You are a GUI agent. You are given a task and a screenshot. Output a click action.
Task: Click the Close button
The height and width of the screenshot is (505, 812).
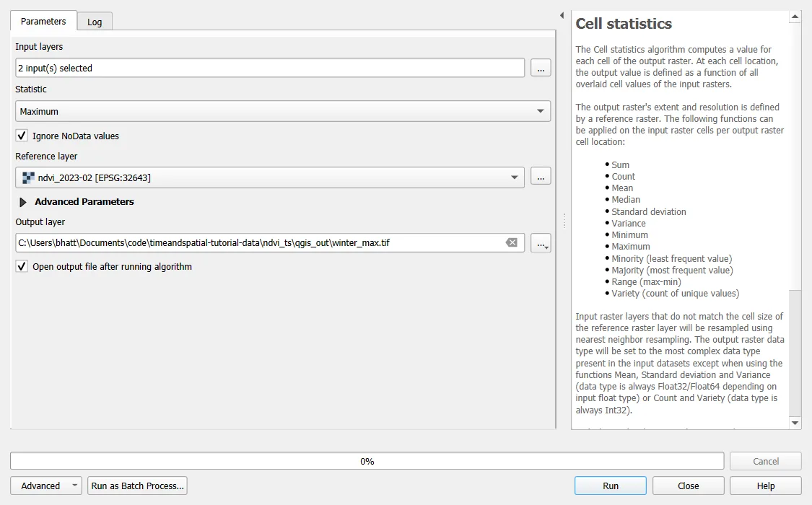pyautogui.click(x=689, y=486)
